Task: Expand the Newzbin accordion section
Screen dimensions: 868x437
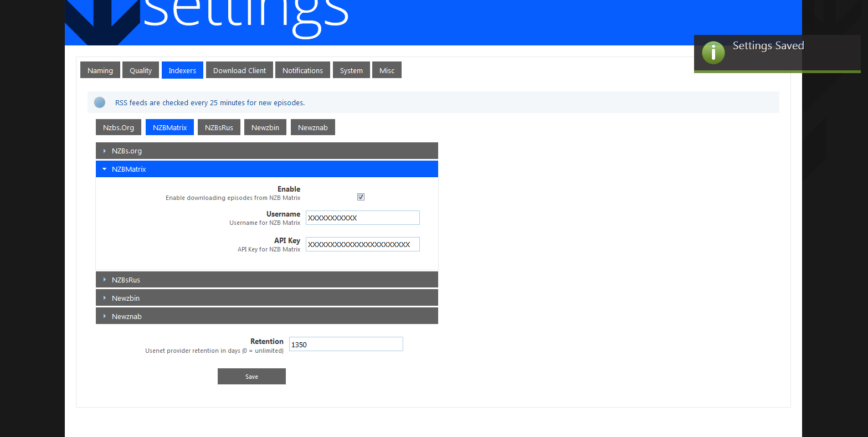Action: (267, 298)
